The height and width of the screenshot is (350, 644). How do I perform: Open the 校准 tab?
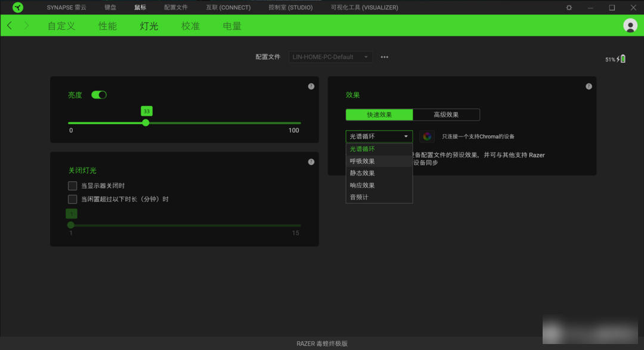pyautogui.click(x=190, y=26)
